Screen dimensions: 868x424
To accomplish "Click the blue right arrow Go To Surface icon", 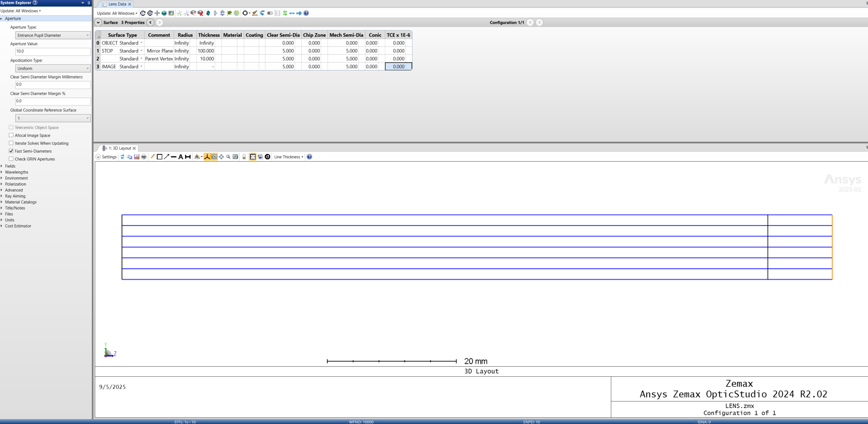I will pos(299,13).
